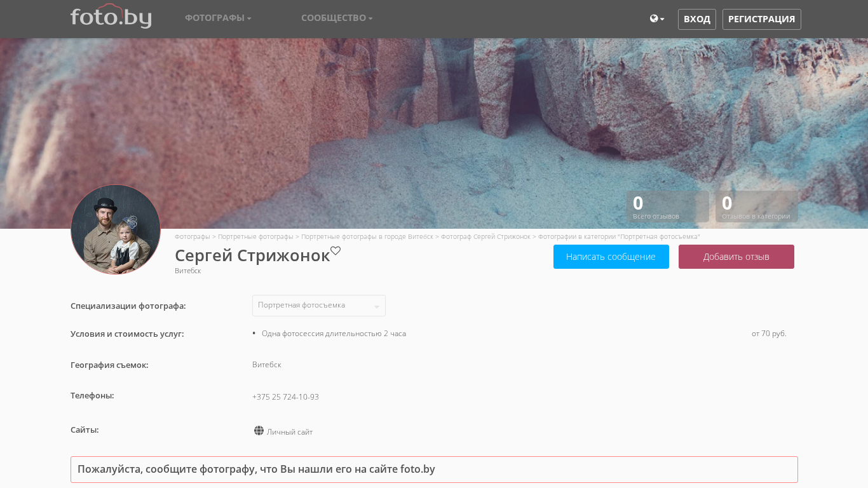Click the Одна фотосессия длительностью 2 часа text
This screenshot has height=488, width=868.
[x=334, y=334]
